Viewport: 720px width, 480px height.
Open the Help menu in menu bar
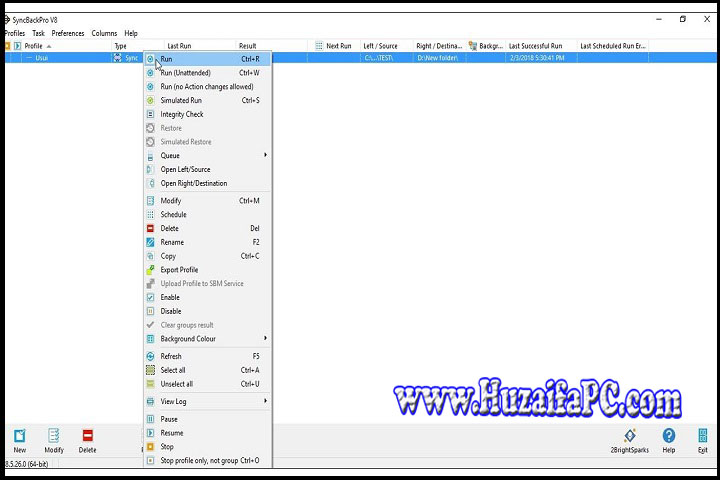click(x=131, y=33)
